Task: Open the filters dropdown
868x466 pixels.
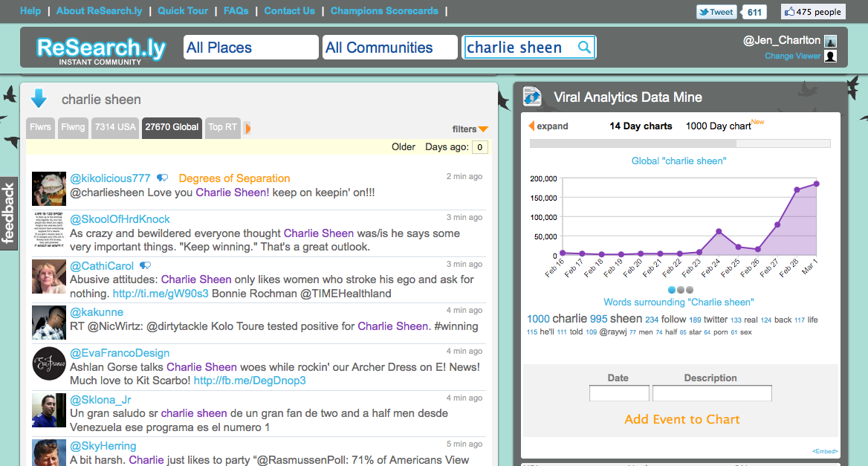Action: point(470,129)
